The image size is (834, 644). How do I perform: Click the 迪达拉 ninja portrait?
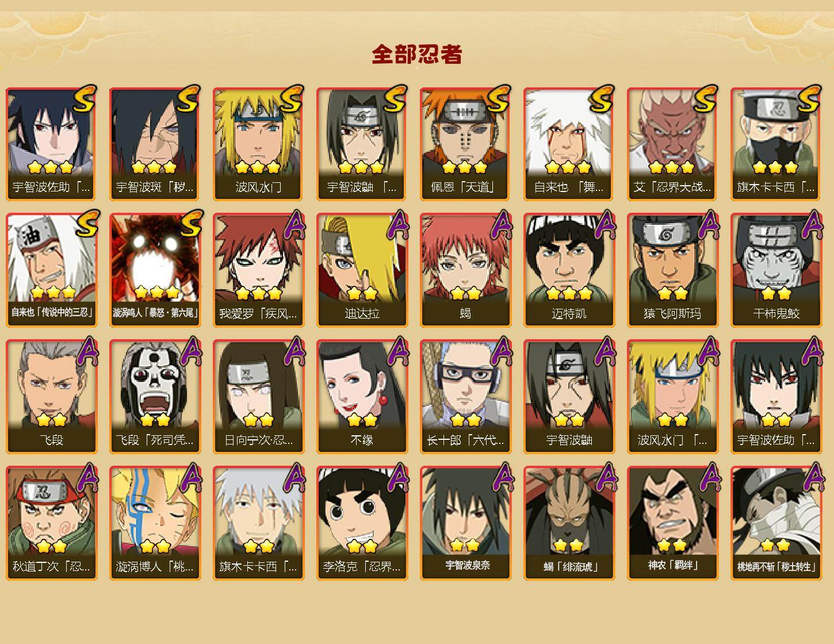tap(362, 270)
